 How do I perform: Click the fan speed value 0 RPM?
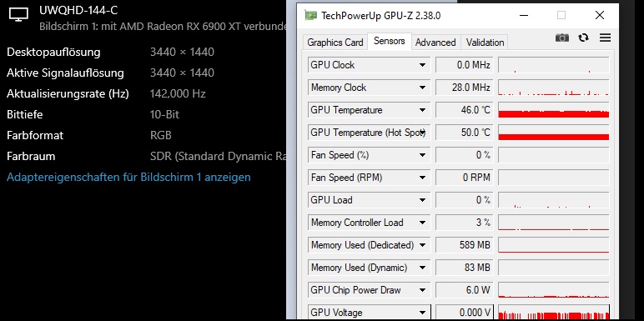click(464, 178)
